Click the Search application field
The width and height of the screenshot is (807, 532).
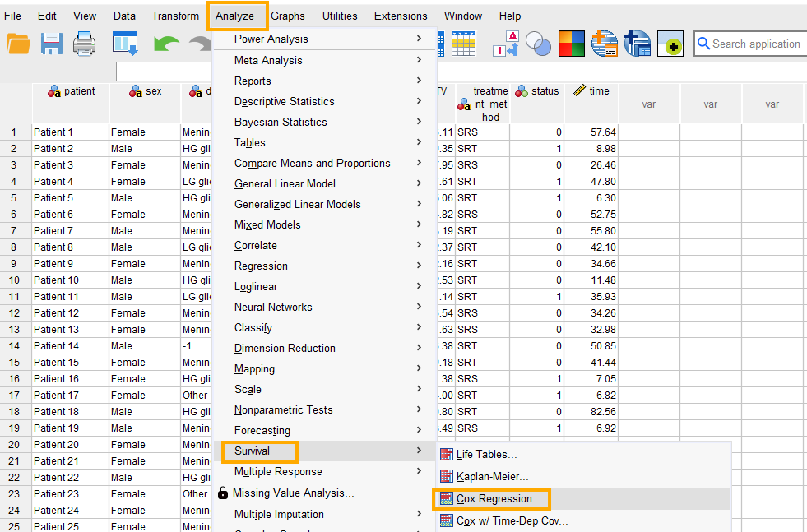click(753, 44)
